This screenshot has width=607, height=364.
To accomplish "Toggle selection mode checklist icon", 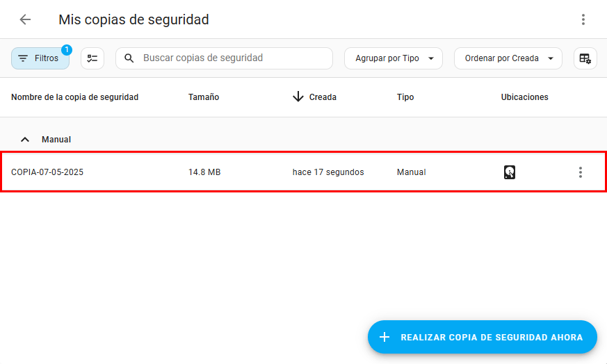I will [x=92, y=58].
